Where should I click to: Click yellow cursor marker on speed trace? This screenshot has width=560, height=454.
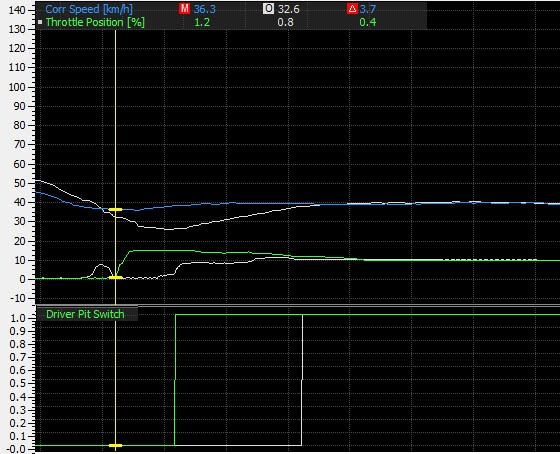coord(115,209)
